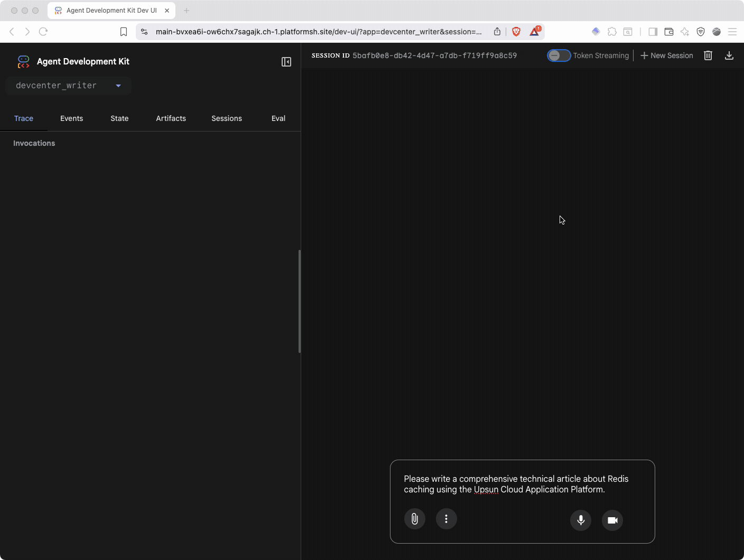Screen dimensions: 744x560
Task: Click the round profile avatar icon
Action: (717, 32)
